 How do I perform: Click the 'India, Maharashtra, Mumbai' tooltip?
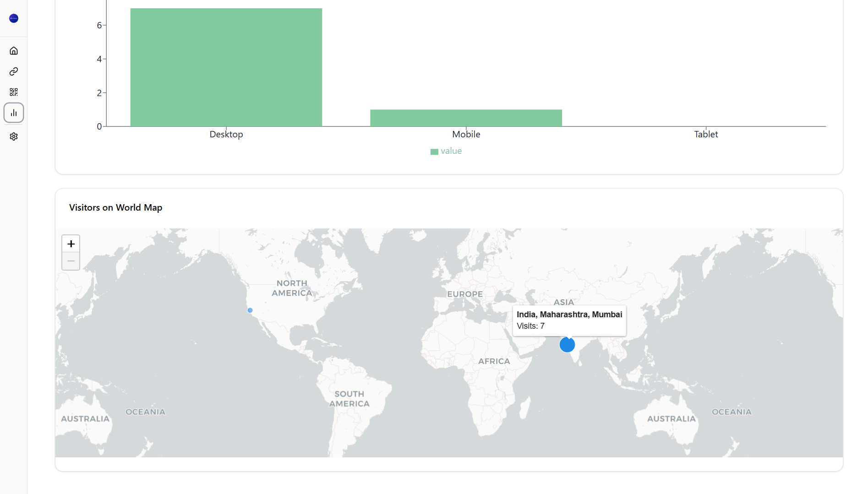pos(569,315)
